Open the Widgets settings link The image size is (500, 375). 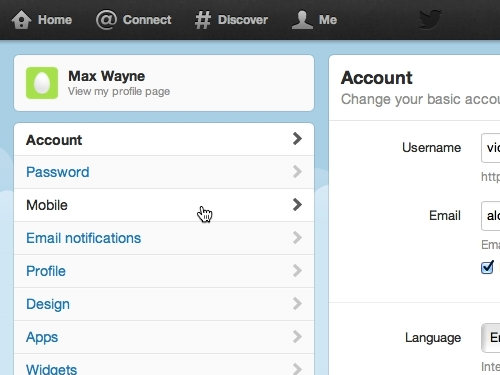164,365
